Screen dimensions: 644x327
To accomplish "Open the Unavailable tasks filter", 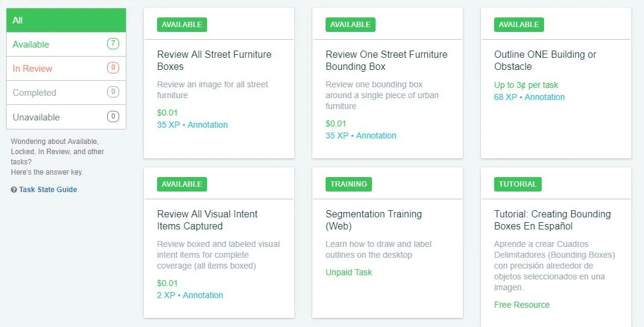I will pos(66,117).
